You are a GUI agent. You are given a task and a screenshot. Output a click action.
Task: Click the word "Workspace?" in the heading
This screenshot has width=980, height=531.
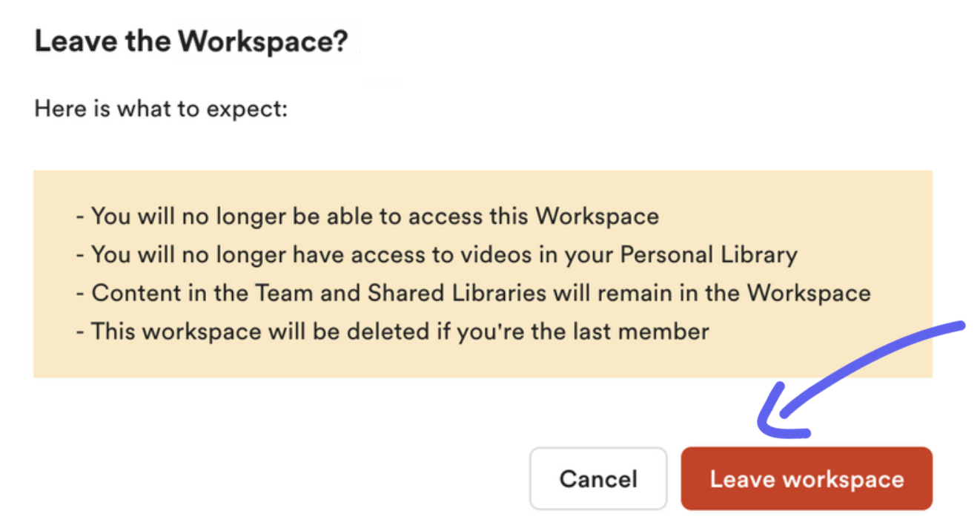(263, 42)
